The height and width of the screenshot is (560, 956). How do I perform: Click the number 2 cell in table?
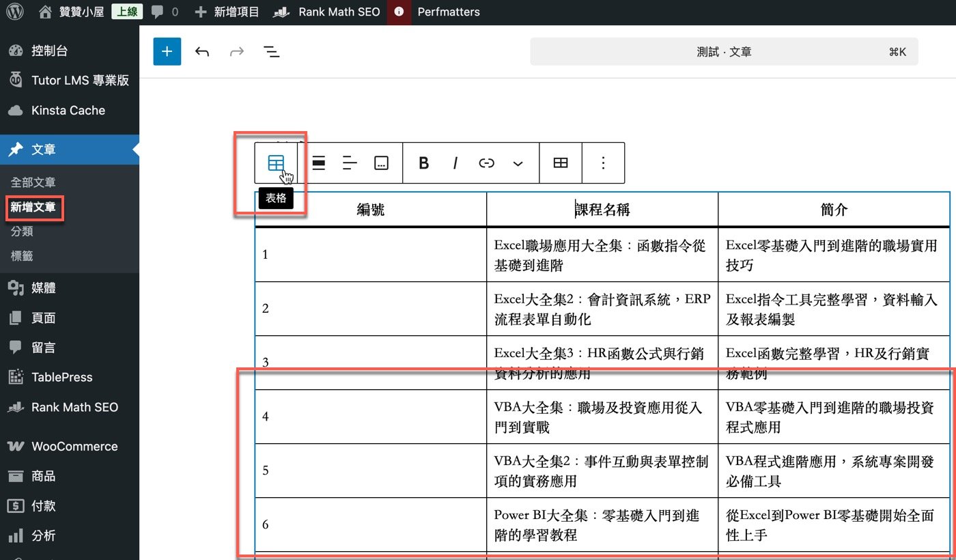point(371,309)
